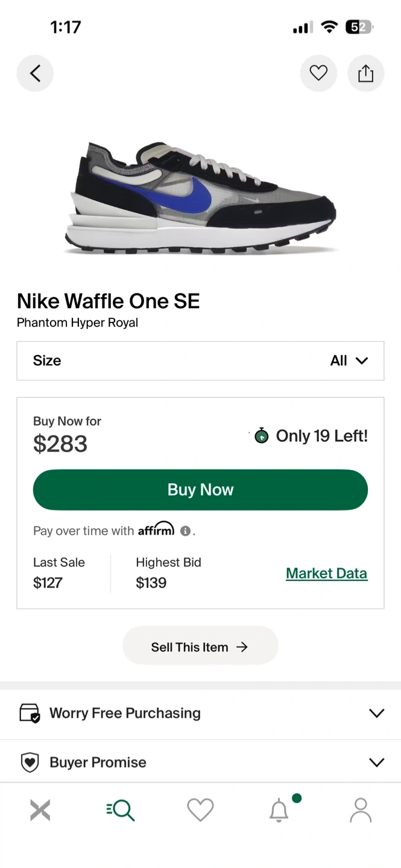This screenshot has height=868, width=401.
Task: Tap the stopwatch icon beside Only 19 Left
Action: 261,436
